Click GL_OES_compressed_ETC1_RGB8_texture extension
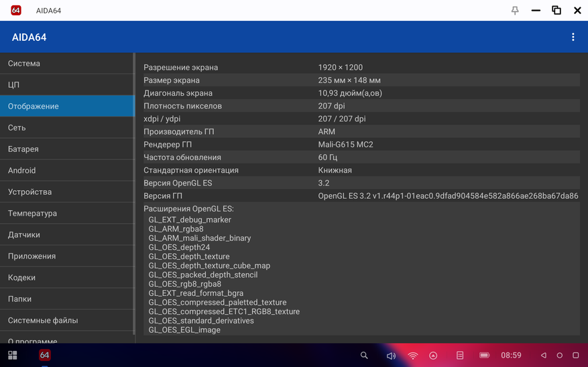The height and width of the screenshot is (367, 588). point(224,311)
